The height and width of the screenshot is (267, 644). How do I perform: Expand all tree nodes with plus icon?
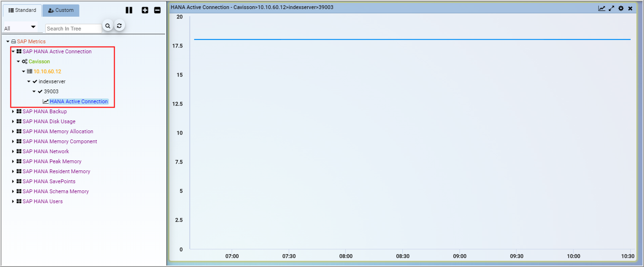[145, 10]
